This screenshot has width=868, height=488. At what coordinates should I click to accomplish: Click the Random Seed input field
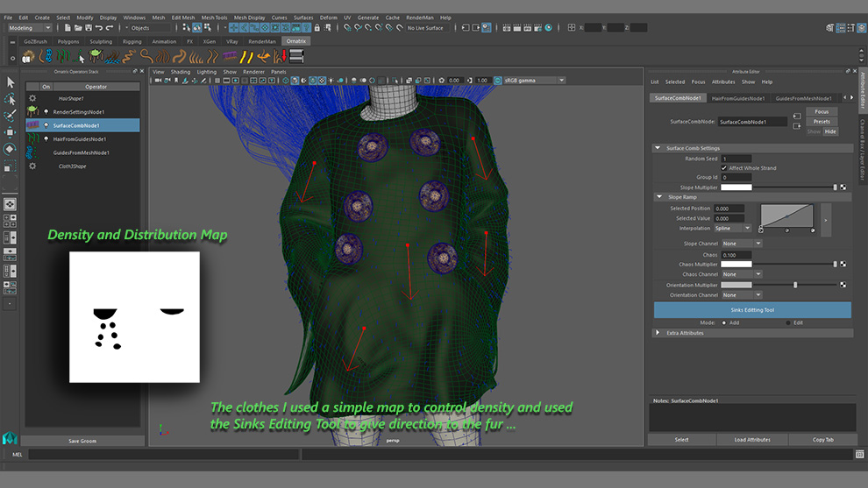(736, 159)
